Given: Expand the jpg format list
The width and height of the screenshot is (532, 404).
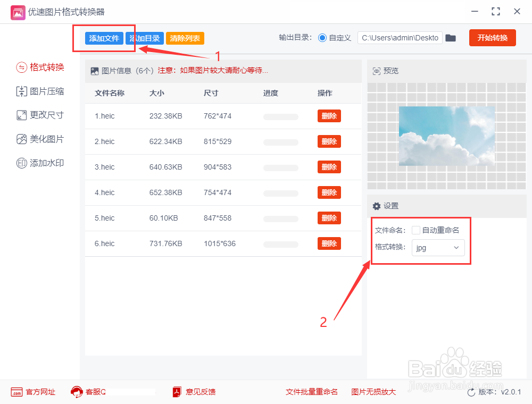Looking at the screenshot, I should tap(455, 248).
